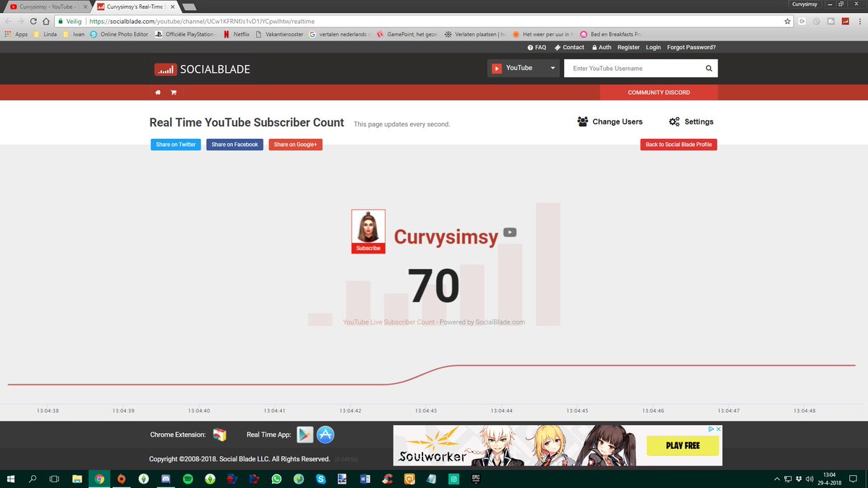Click the Change Users people icon
This screenshot has height=488, width=868.
click(x=582, y=121)
